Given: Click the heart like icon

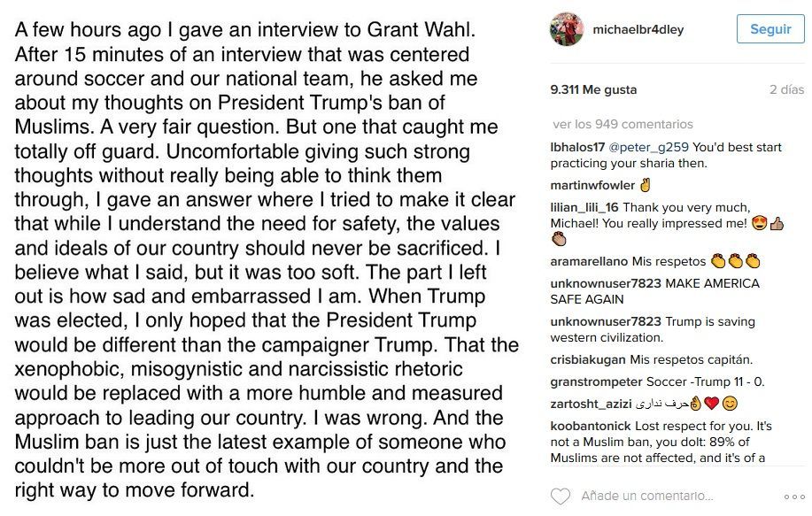Looking at the screenshot, I should coord(559,496).
